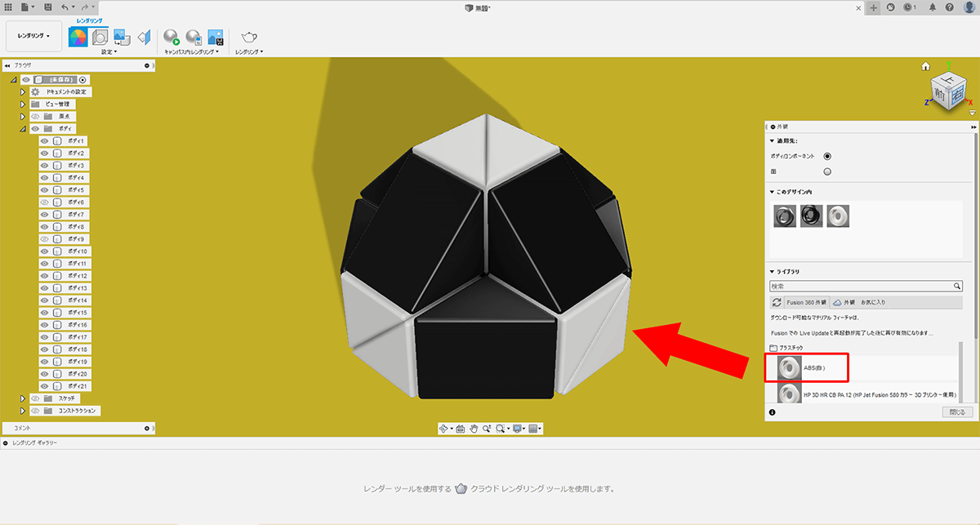The height and width of the screenshot is (525, 980).
Task: Hide ボディ21 with its eye icon
Action: 45,386
